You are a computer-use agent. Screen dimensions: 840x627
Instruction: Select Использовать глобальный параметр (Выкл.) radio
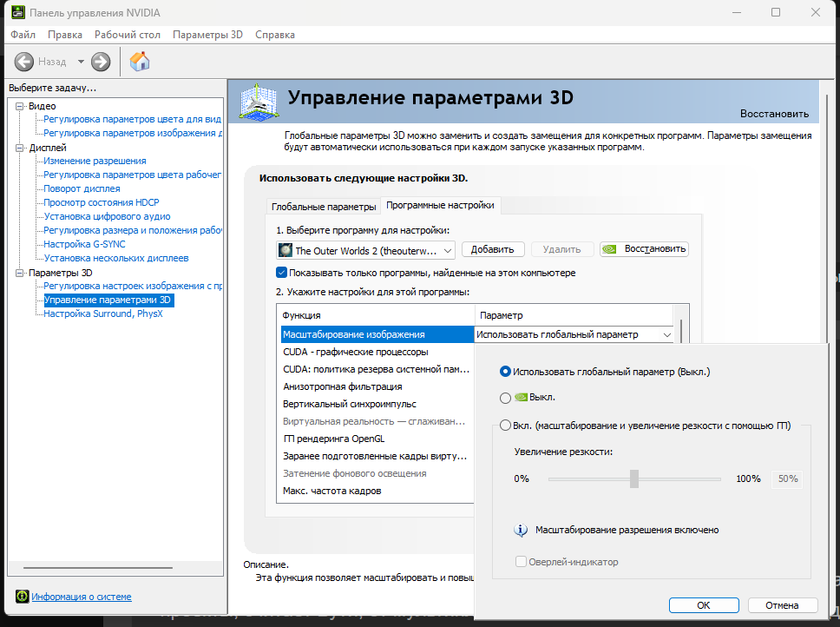click(505, 372)
